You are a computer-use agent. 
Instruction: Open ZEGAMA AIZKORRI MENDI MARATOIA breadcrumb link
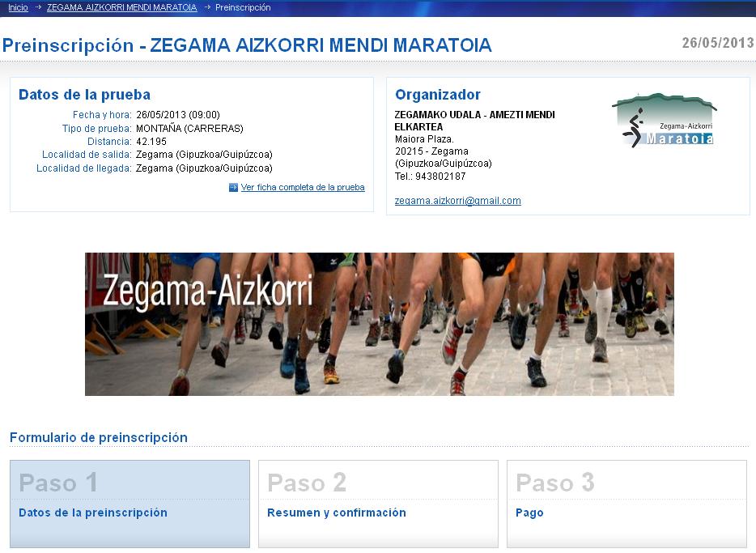[x=121, y=7]
